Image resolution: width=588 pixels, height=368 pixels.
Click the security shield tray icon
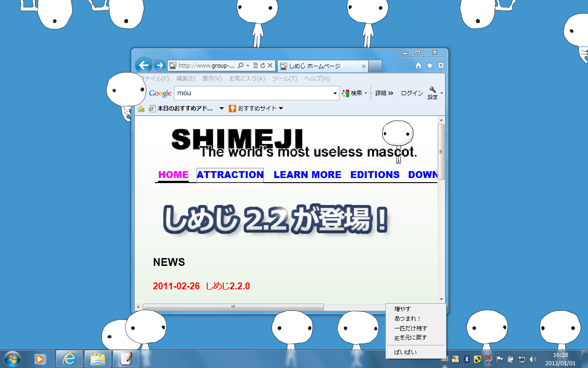tap(478, 359)
